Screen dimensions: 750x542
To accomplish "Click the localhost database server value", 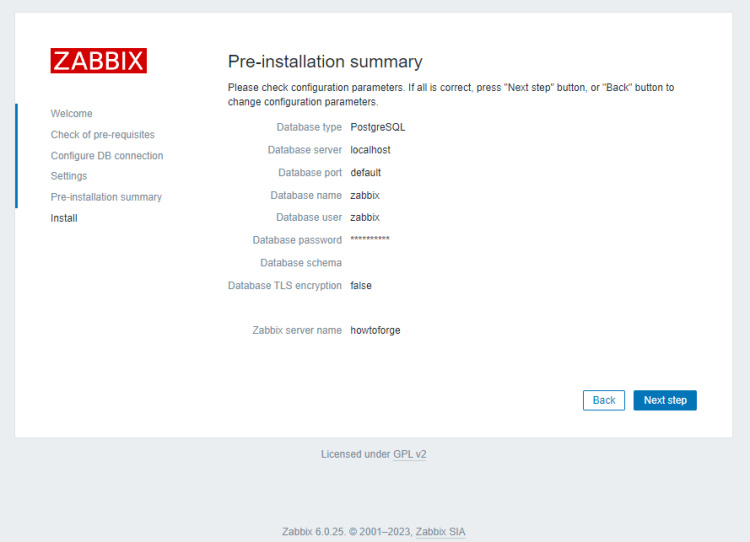I will pyautogui.click(x=370, y=150).
